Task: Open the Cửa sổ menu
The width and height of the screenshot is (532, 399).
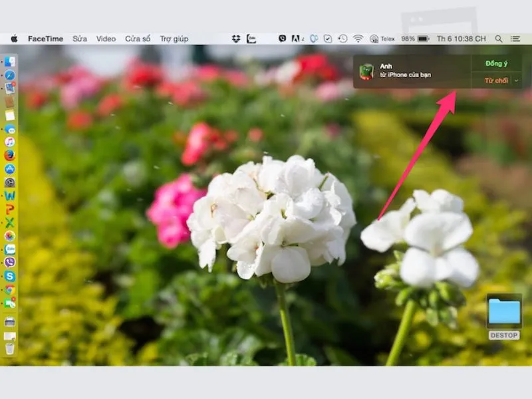Action: (138, 39)
